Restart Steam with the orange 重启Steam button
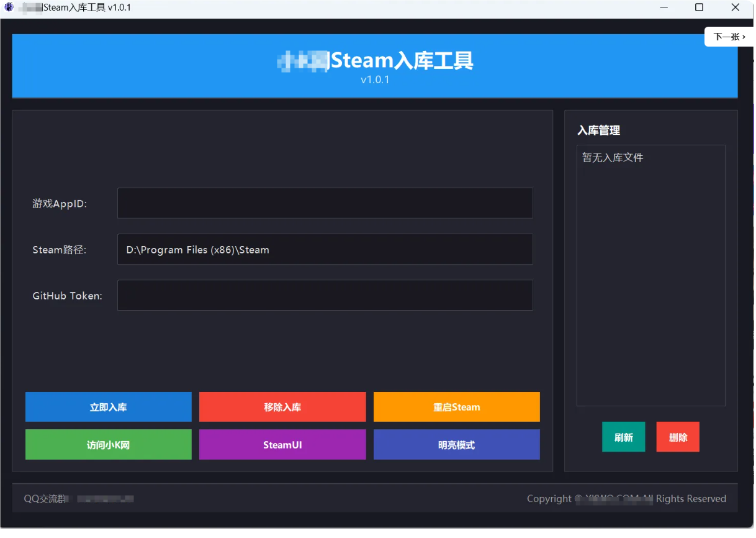756x538 pixels. [x=456, y=407]
